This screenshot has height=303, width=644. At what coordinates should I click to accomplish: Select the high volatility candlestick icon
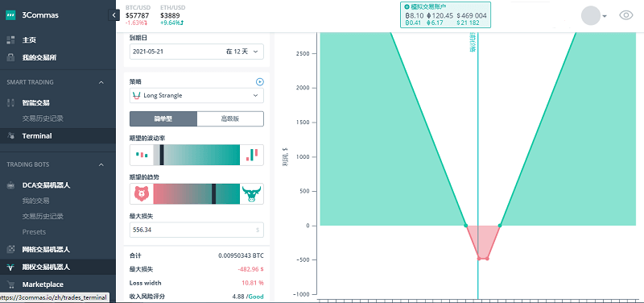click(251, 155)
